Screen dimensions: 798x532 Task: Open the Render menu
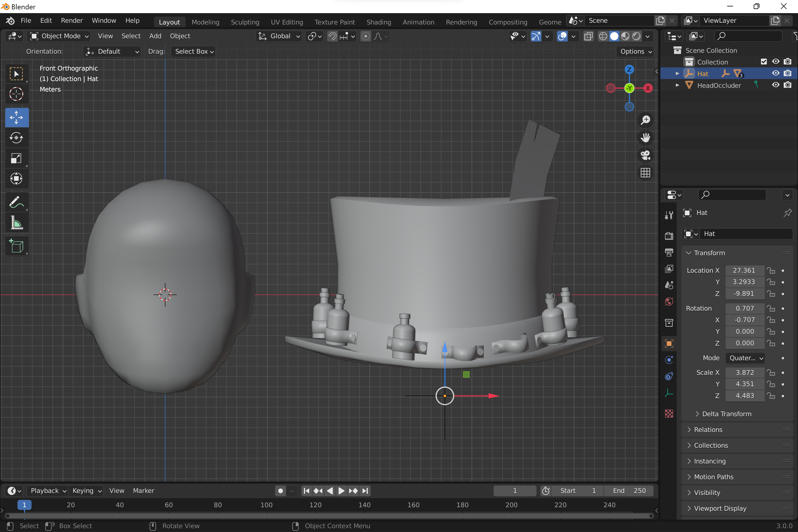[x=71, y=21]
